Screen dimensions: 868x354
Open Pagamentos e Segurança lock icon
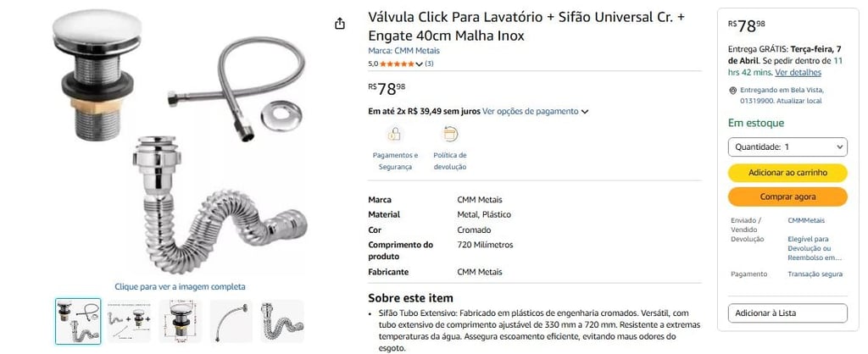pos(395,134)
